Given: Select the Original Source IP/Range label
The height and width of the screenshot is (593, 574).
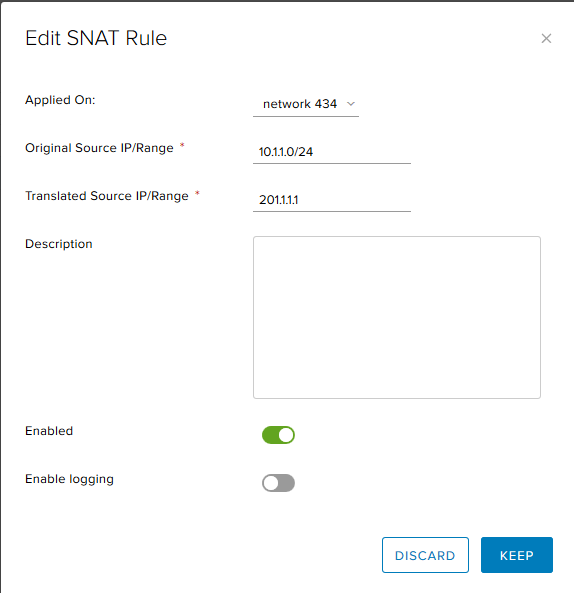Looking at the screenshot, I should pyautogui.click(x=99, y=148).
